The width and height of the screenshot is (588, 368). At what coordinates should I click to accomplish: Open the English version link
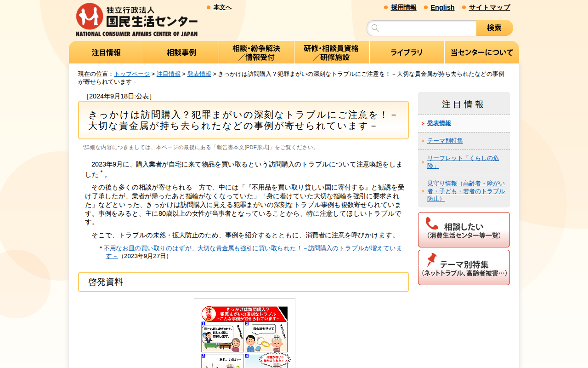click(x=442, y=7)
